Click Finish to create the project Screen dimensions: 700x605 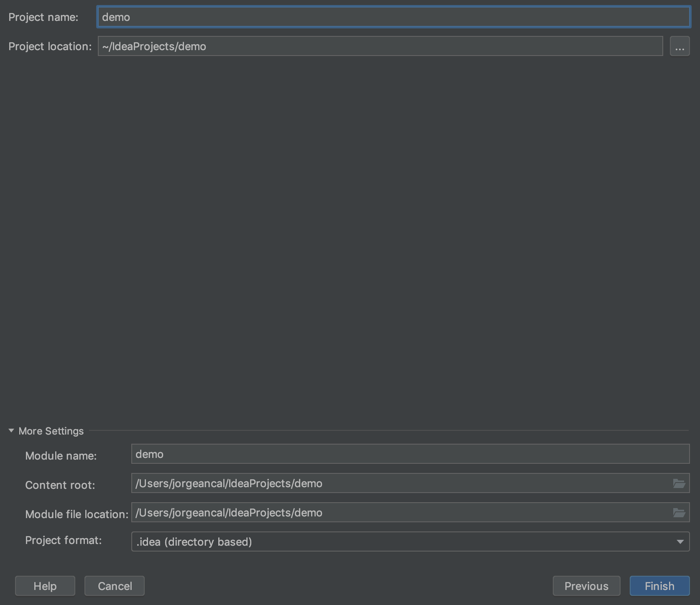coord(659,586)
